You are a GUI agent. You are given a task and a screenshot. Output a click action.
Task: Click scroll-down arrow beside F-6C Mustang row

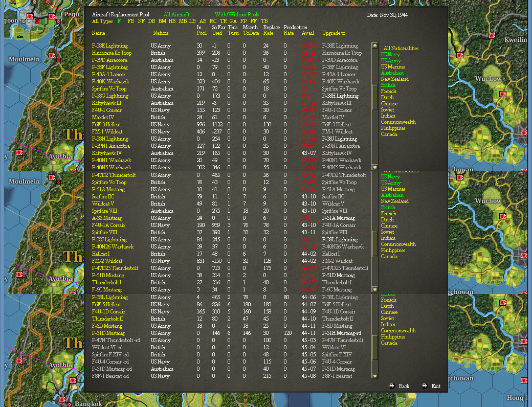375,289
